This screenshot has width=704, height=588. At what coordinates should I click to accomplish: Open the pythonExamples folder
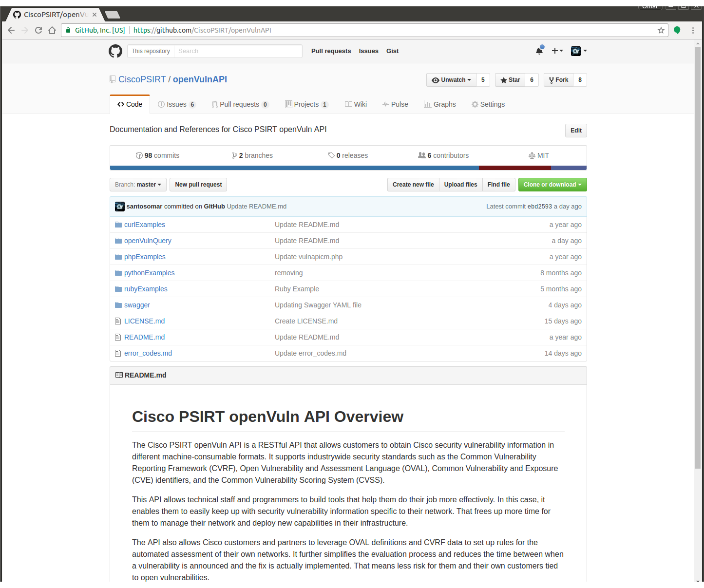[x=149, y=273]
